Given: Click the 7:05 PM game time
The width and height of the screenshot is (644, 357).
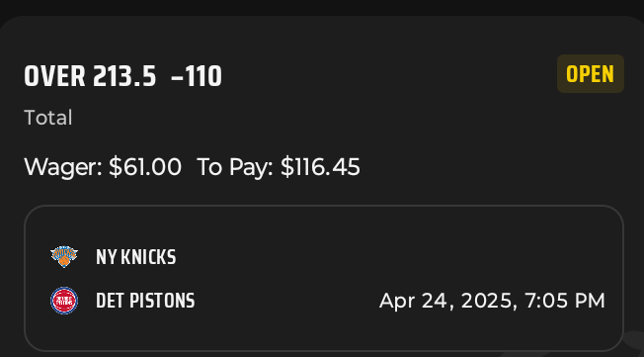Looking at the screenshot, I should click(565, 301).
